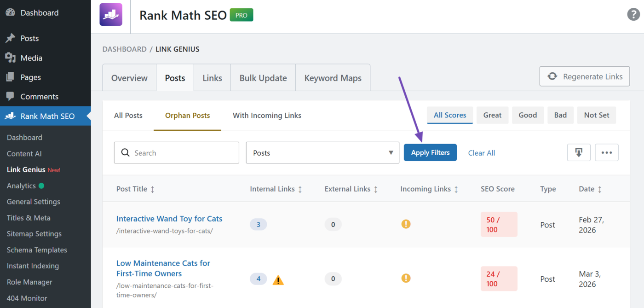The image size is (644, 308).
Task: Open Sitemap Settings submenu item
Action: [x=34, y=234]
